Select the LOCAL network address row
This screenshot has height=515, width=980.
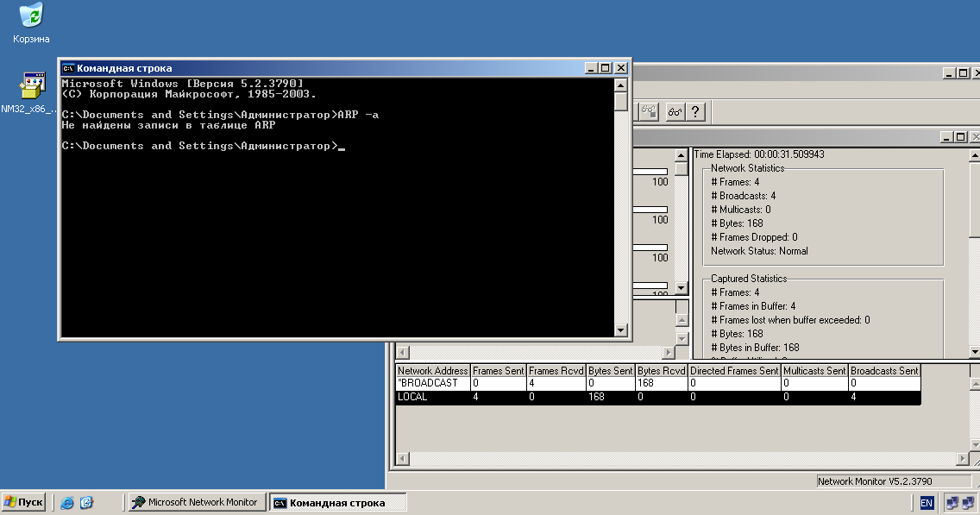point(658,397)
